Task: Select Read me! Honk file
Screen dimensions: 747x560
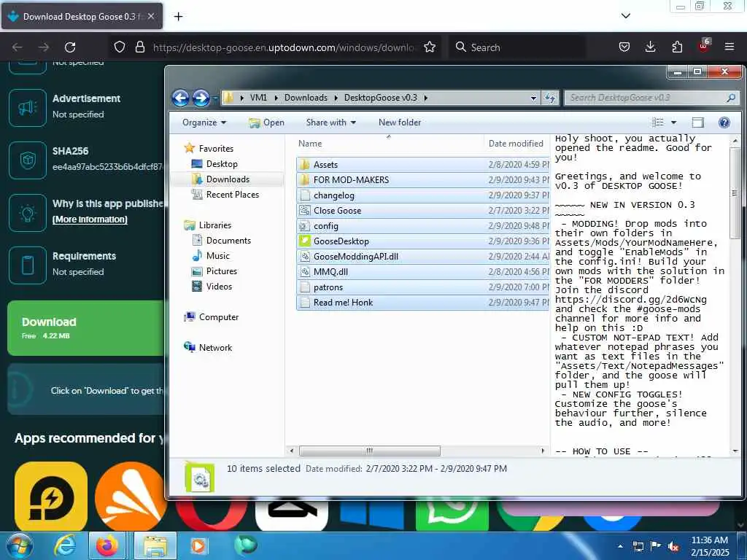Action: click(422, 303)
